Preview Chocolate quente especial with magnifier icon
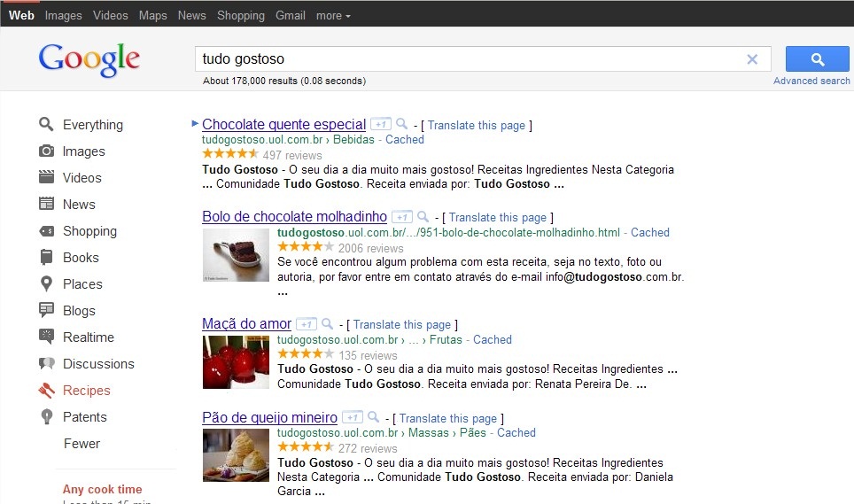Image resolution: width=854 pixels, height=504 pixels. (x=402, y=123)
